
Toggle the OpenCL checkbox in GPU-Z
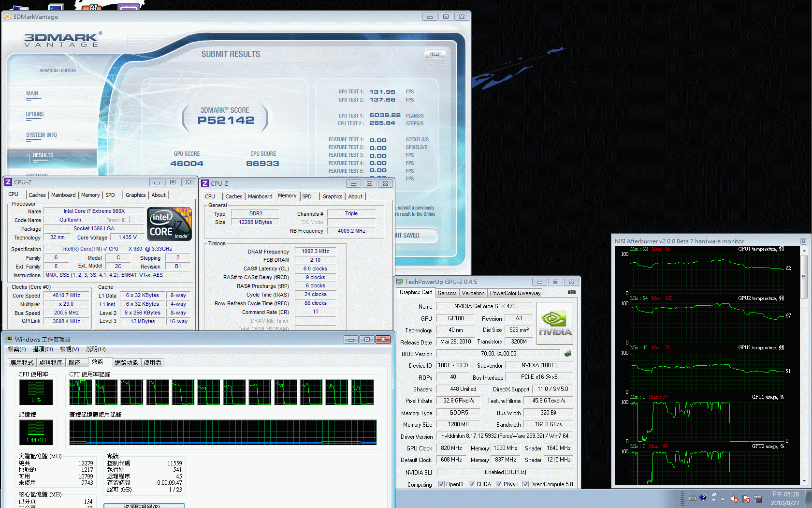tap(441, 484)
